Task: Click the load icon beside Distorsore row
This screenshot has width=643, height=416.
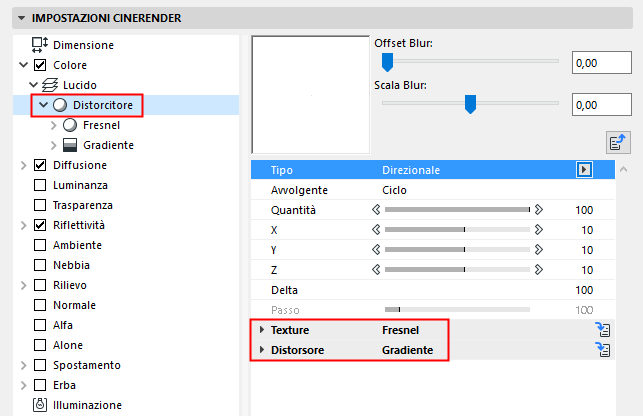Action: 602,350
